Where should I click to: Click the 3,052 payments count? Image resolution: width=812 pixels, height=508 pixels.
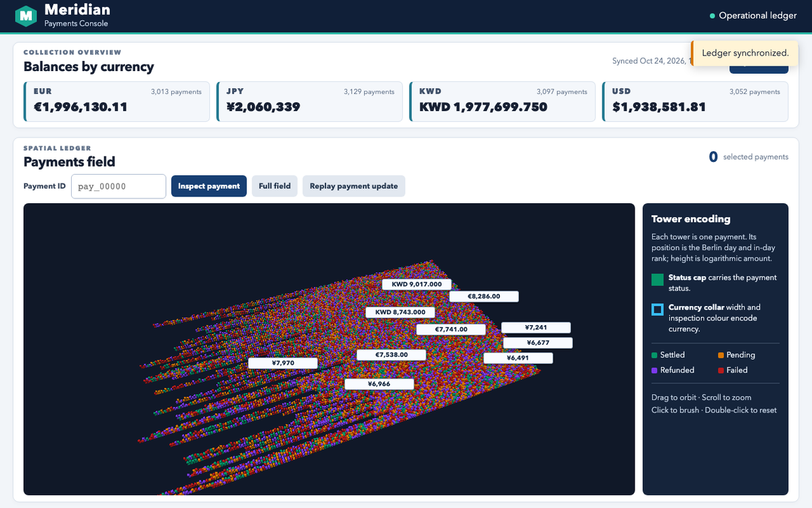point(754,91)
